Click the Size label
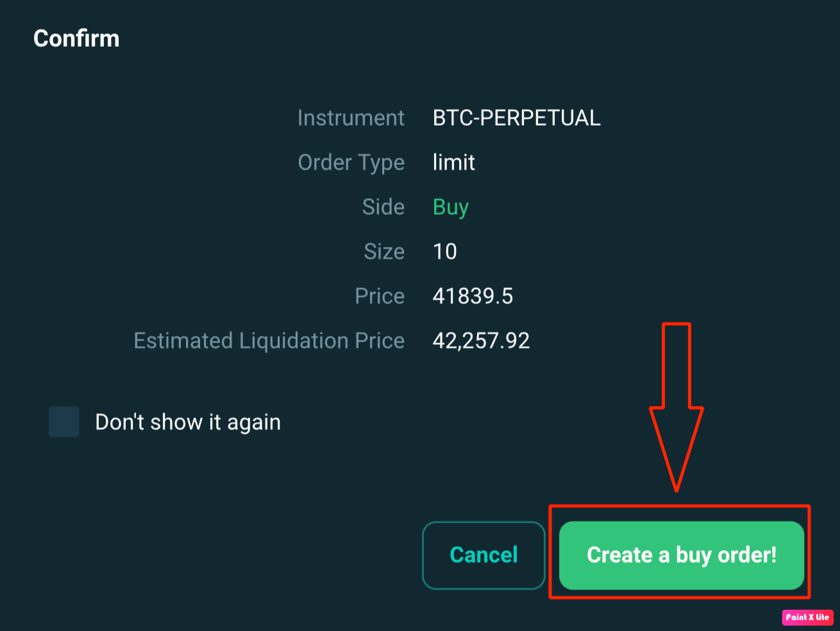The image size is (840, 631). [384, 251]
